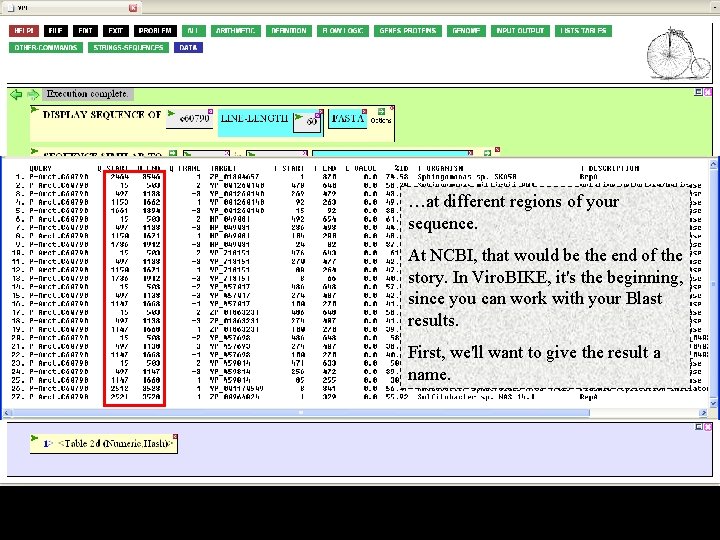Remove the LINE-LENGTH option box
Image resolution: width=720 pixels, height=540 pixels.
[x=321, y=111]
